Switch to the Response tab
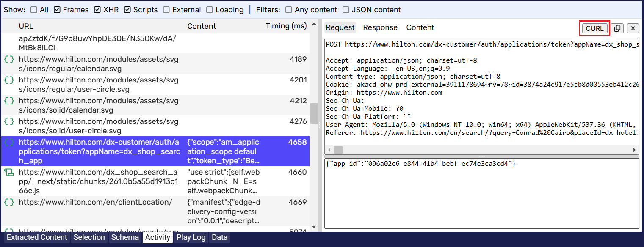This screenshot has width=644, height=247. [380, 27]
